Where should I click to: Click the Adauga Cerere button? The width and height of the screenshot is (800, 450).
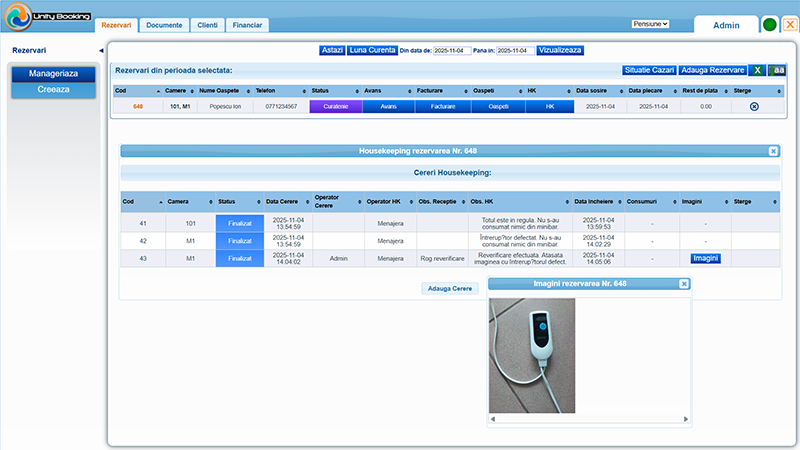point(449,288)
